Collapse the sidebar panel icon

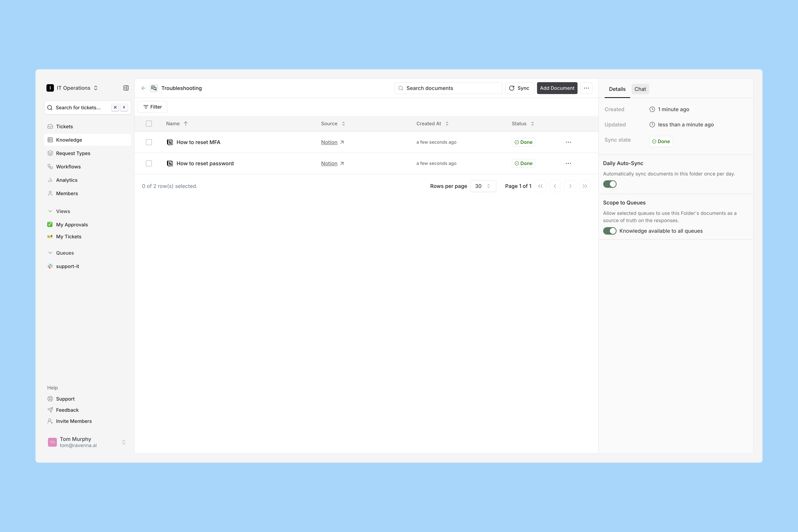pyautogui.click(x=126, y=88)
